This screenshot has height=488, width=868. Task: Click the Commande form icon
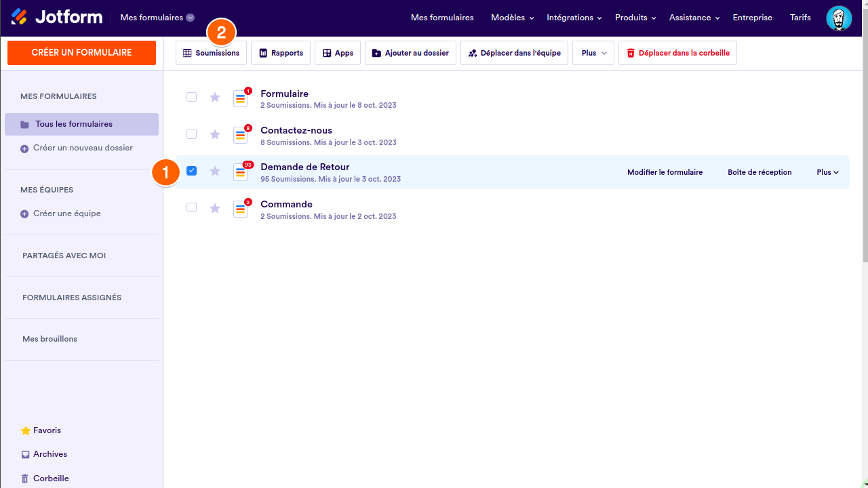pyautogui.click(x=241, y=209)
